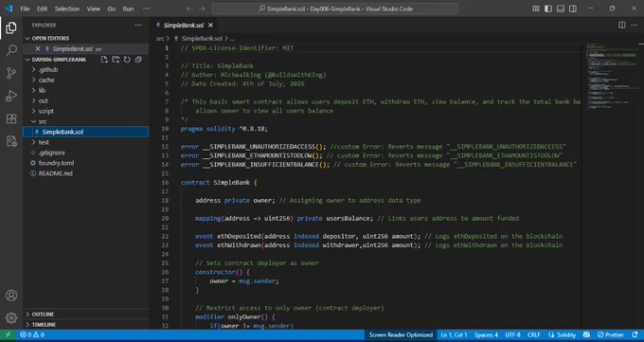This screenshot has height=342, width=644.
Task: Click the command center search box
Action: tap(334, 9)
